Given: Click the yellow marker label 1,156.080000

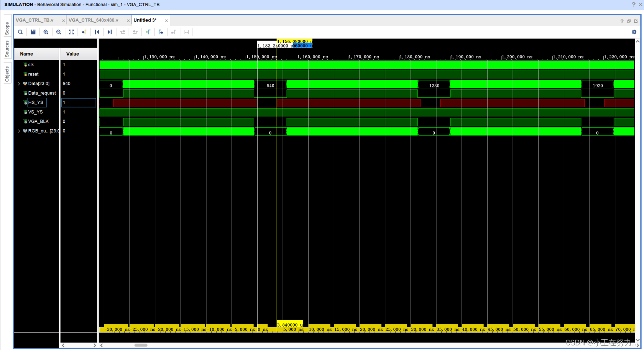Looking at the screenshot, I should tap(294, 41).
